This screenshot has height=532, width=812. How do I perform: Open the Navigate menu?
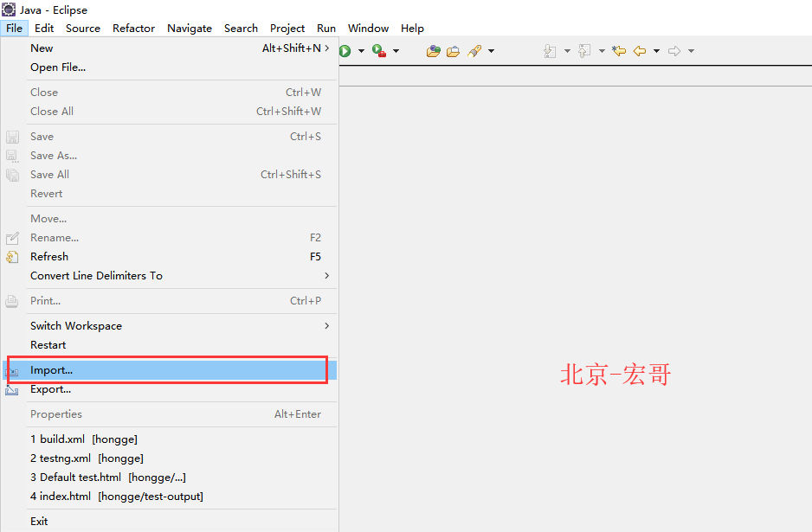(190, 28)
